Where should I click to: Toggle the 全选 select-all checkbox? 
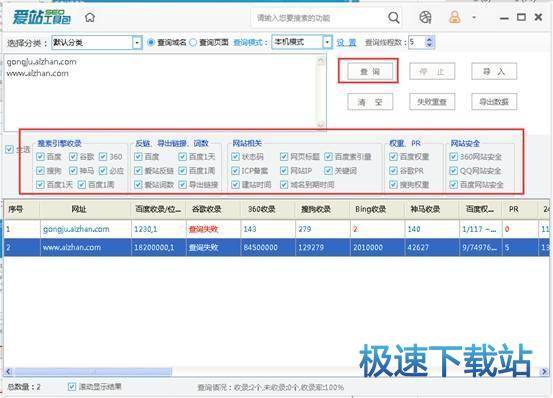click(x=9, y=149)
